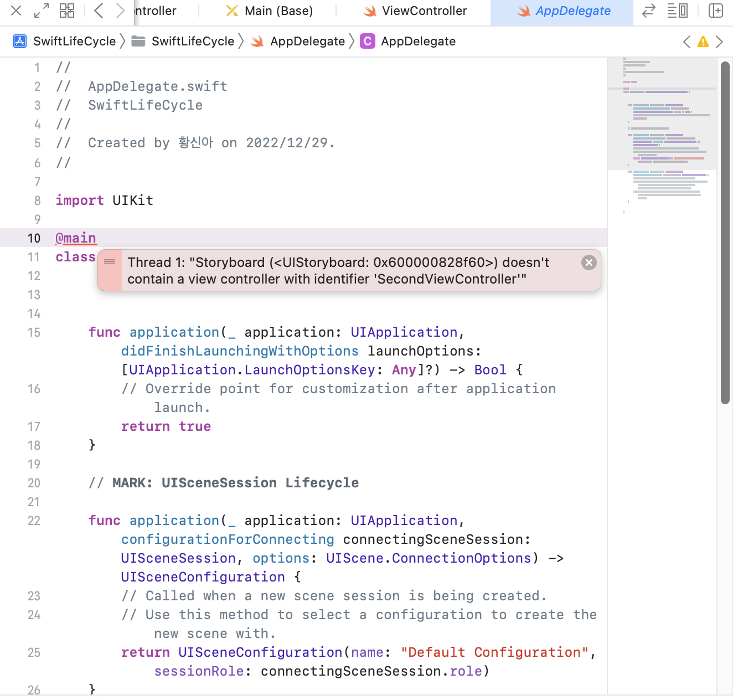Click the 'Bool' return type
Screen dimensions: 733x700
(491, 370)
